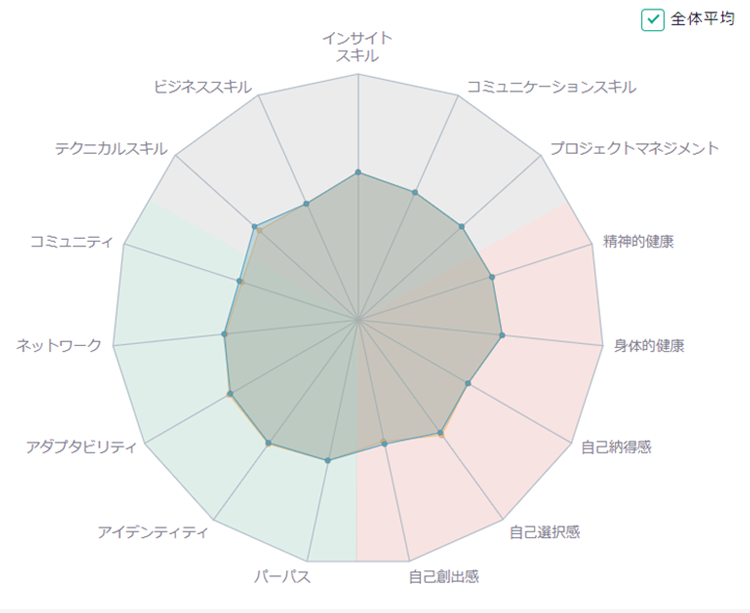Select the アダプタビリティ axis label
This screenshot has width=750, height=613.
click(81, 447)
